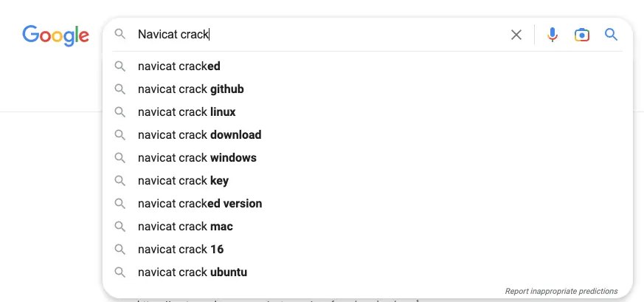Select the "navicat cracked" suggestion
The image size is (644, 302).
pyautogui.click(x=179, y=66)
